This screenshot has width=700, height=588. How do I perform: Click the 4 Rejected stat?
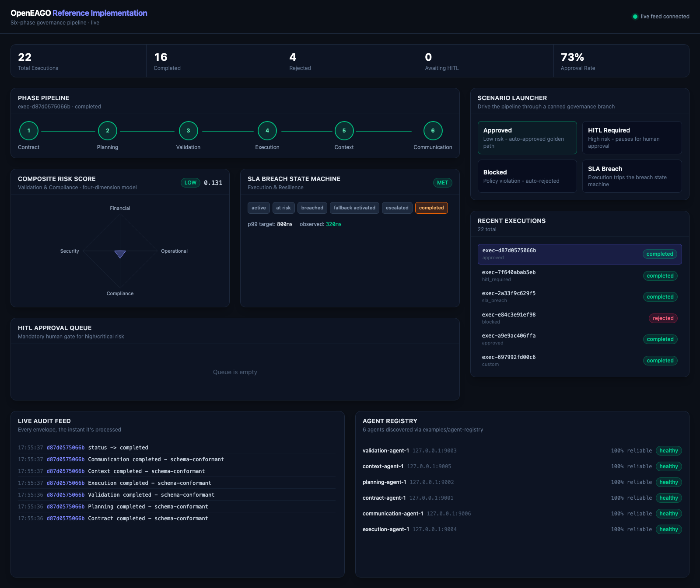coord(350,61)
